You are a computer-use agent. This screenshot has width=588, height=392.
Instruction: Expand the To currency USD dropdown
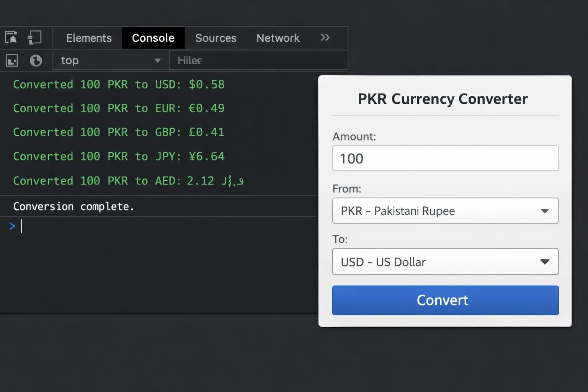[445, 262]
